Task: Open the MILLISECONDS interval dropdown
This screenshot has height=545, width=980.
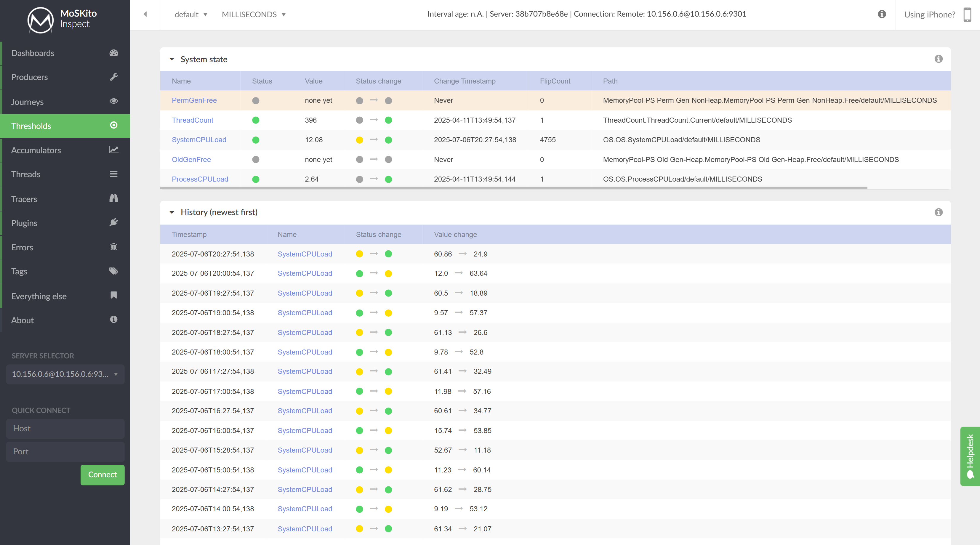Action: 253,15
